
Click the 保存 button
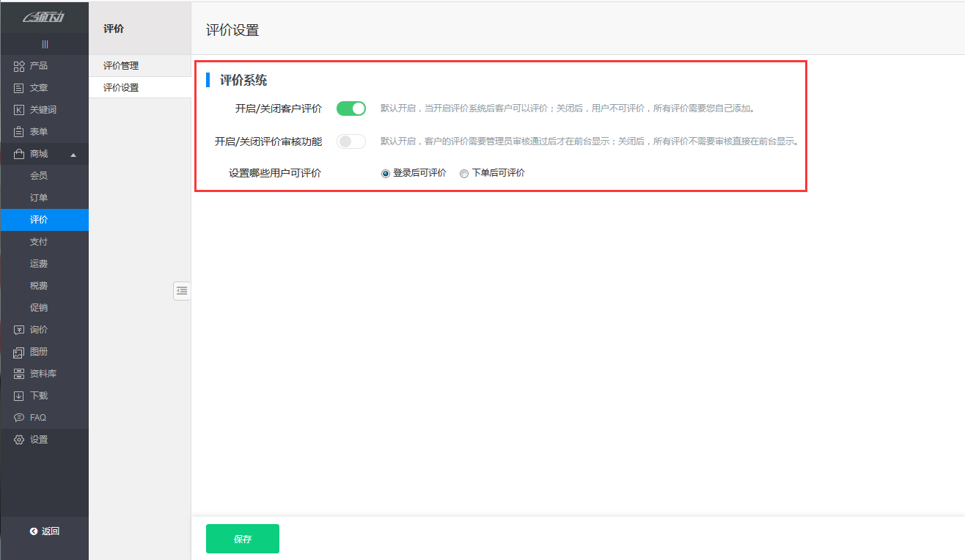(x=242, y=538)
